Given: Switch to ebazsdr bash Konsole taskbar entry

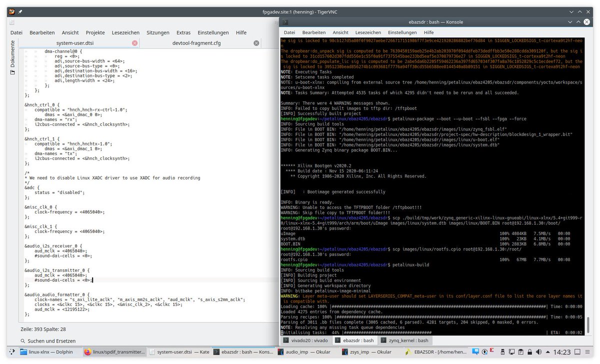Looking at the screenshot, I should pos(243,352).
